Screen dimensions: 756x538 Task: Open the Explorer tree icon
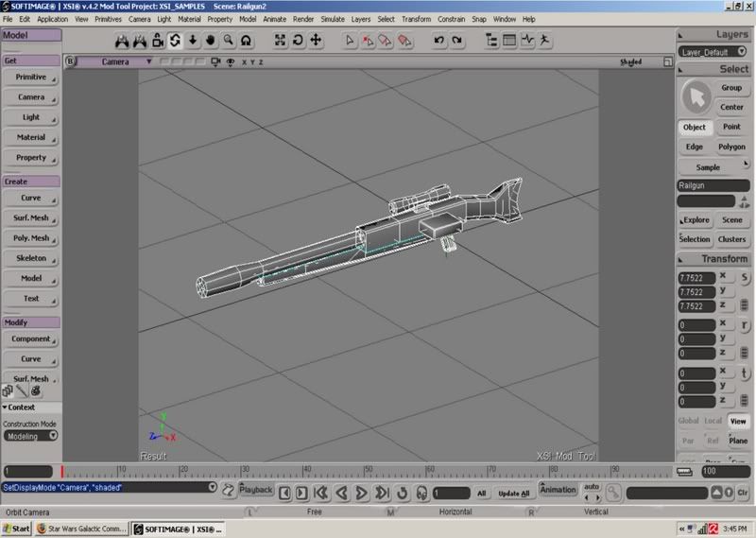(x=491, y=40)
